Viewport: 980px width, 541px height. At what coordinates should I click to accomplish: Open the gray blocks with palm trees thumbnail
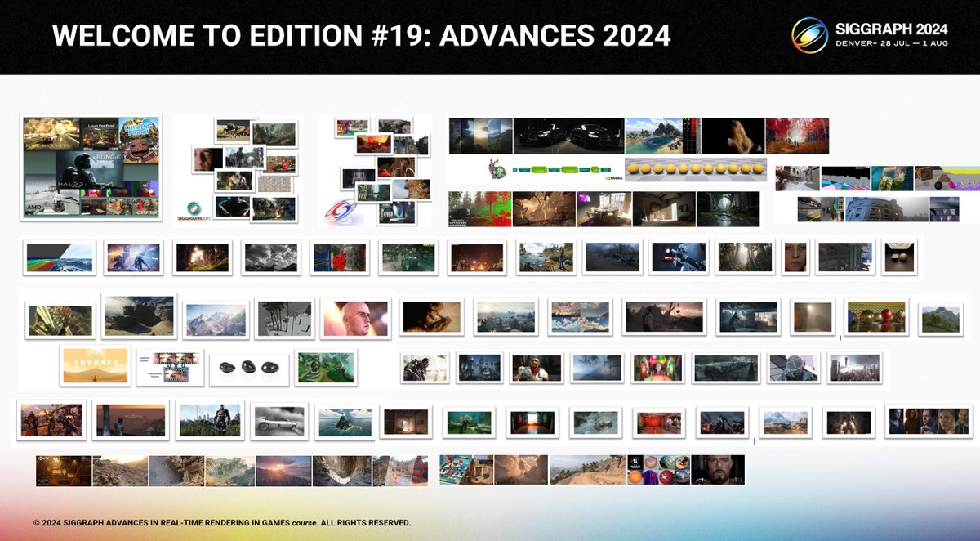[284, 318]
